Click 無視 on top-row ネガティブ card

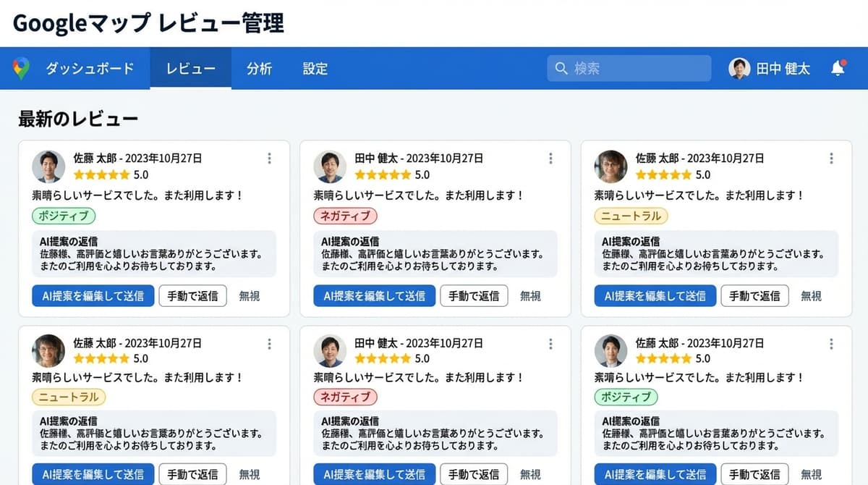(530, 295)
